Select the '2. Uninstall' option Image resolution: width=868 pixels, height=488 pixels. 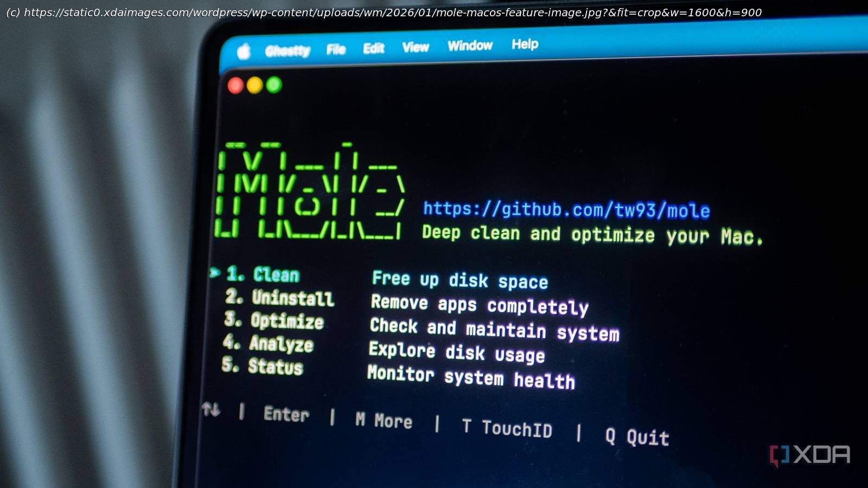[279, 297]
